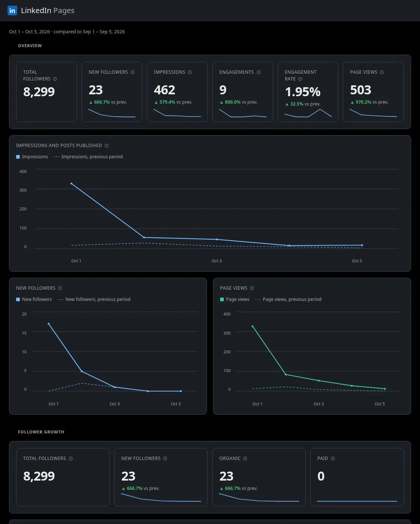Toggle the New followers legend item

[34, 299]
